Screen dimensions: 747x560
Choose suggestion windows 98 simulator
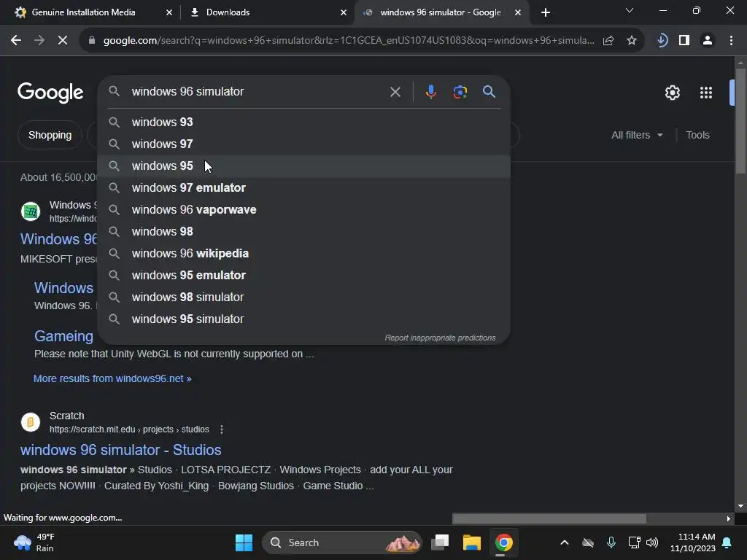304,297
